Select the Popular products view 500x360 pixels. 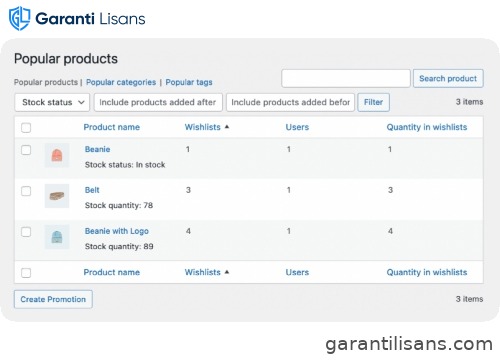pos(46,82)
